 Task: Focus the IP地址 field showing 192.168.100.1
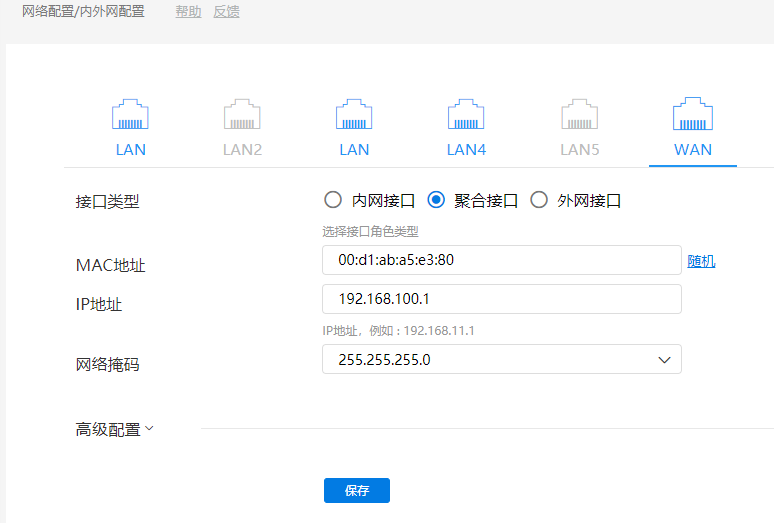501,299
